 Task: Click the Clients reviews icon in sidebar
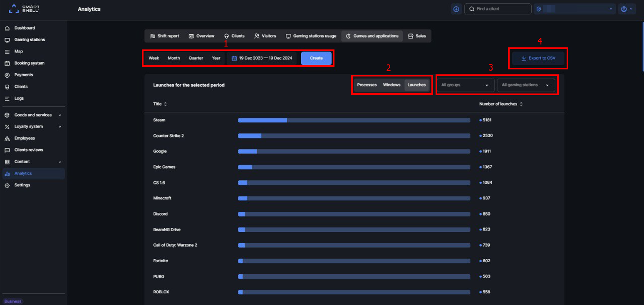coord(7,150)
